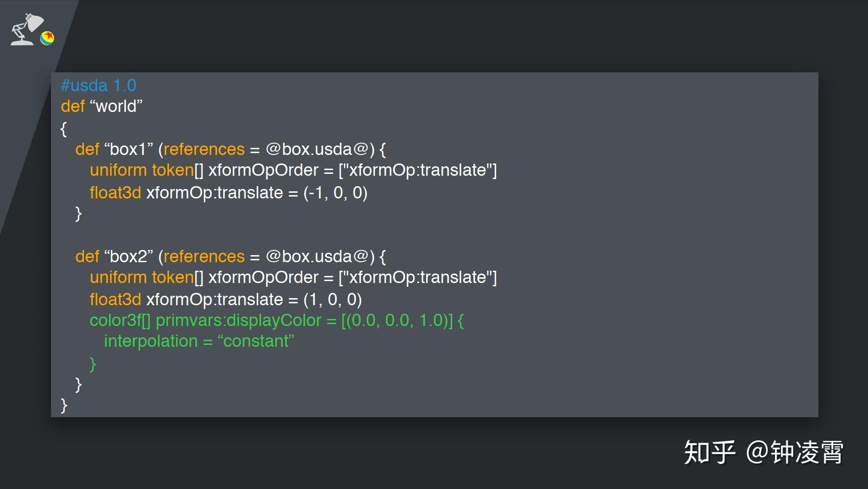Click the box2 translate value (1, 0, 0)
The height and width of the screenshot is (489, 868).
(332, 300)
